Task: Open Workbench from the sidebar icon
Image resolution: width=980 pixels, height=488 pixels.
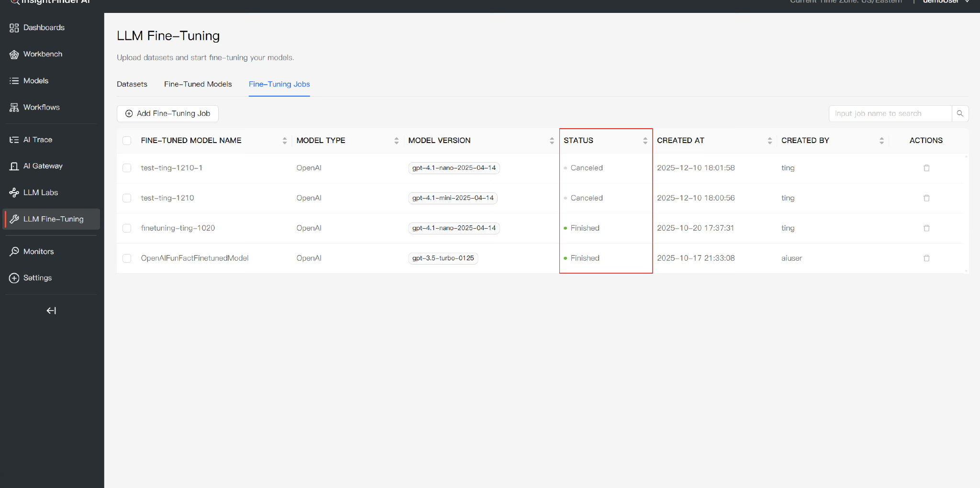Action: [x=14, y=55]
